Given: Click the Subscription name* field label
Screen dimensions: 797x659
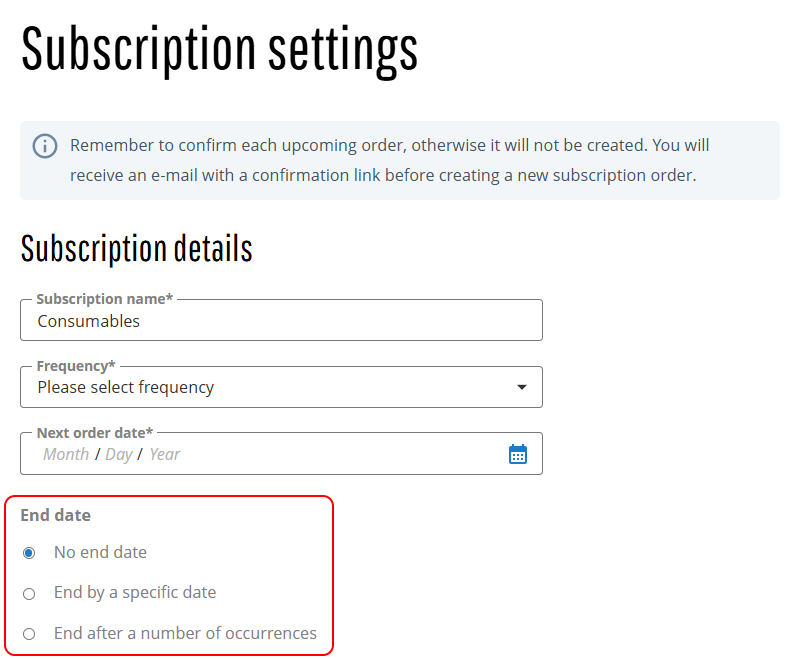Looking at the screenshot, I should pos(105,299).
